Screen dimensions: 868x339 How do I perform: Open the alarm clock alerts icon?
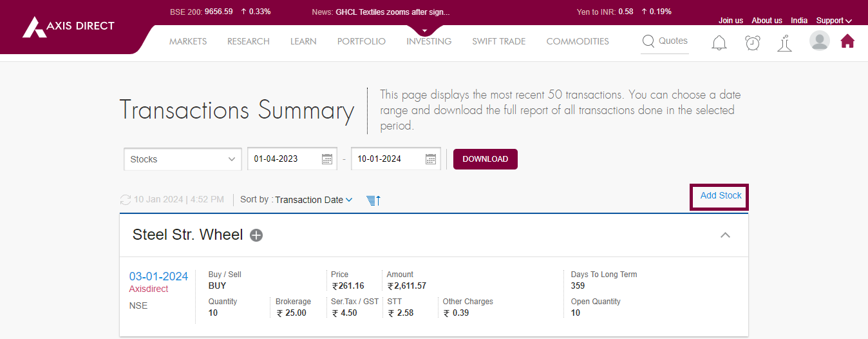click(752, 43)
